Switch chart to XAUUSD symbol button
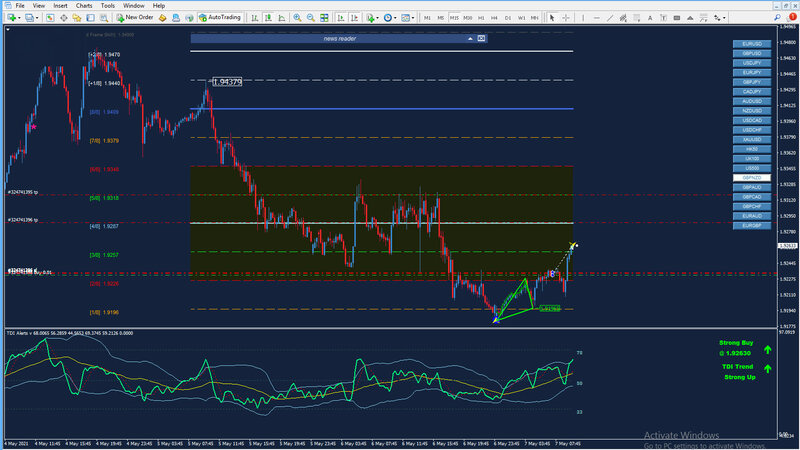The height and width of the screenshot is (450, 800). [752, 139]
